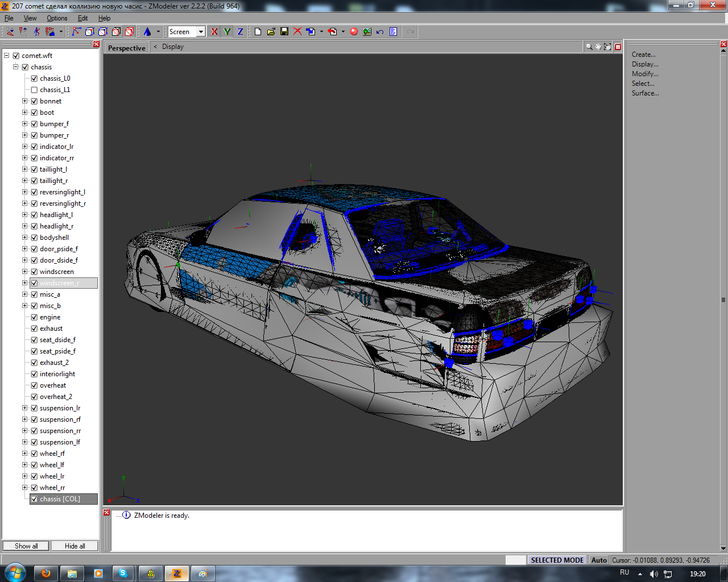This screenshot has height=582, width=728.
Task: Open the Modify... command group
Action: pos(645,74)
